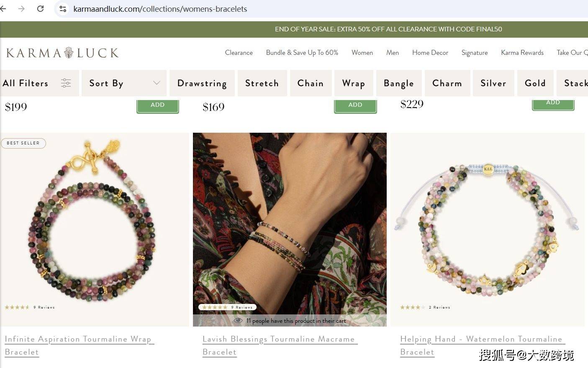Open the Women navigation menu

[362, 53]
